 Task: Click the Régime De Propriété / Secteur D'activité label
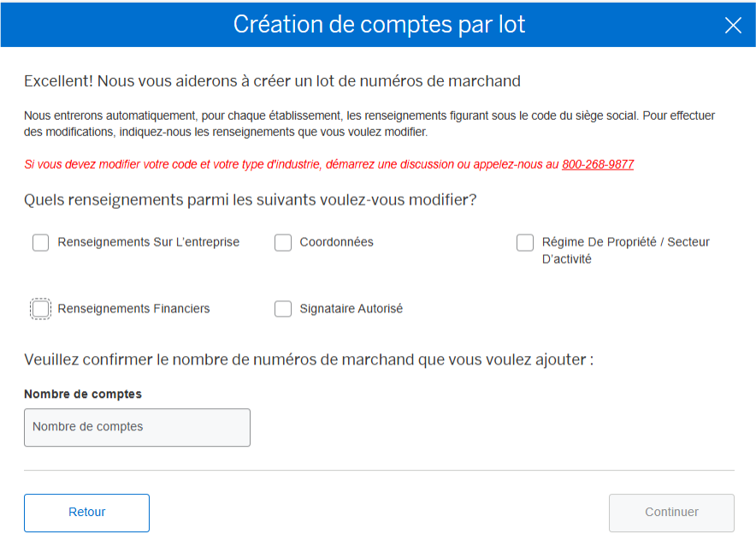click(x=625, y=250)
